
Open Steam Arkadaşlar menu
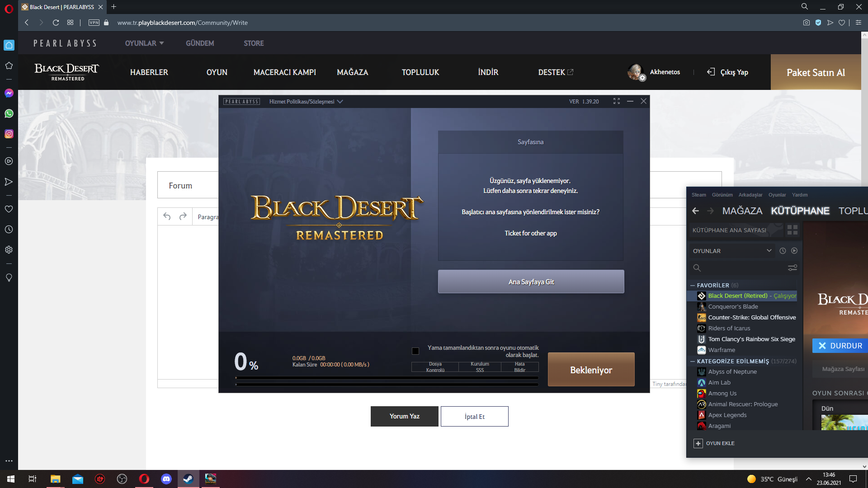coord(750,195)
